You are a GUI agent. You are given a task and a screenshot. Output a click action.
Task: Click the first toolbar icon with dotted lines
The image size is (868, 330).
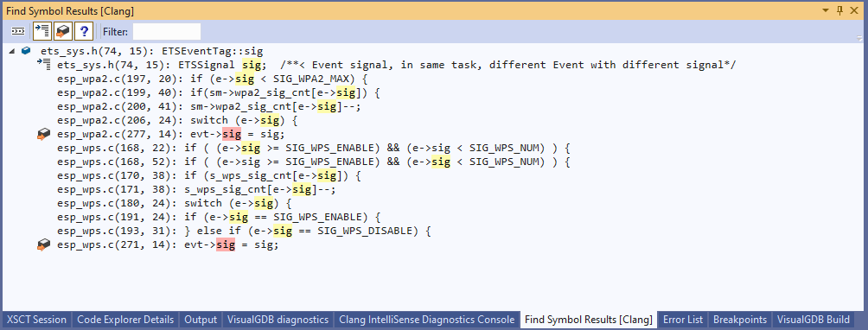tap(18, 31)
